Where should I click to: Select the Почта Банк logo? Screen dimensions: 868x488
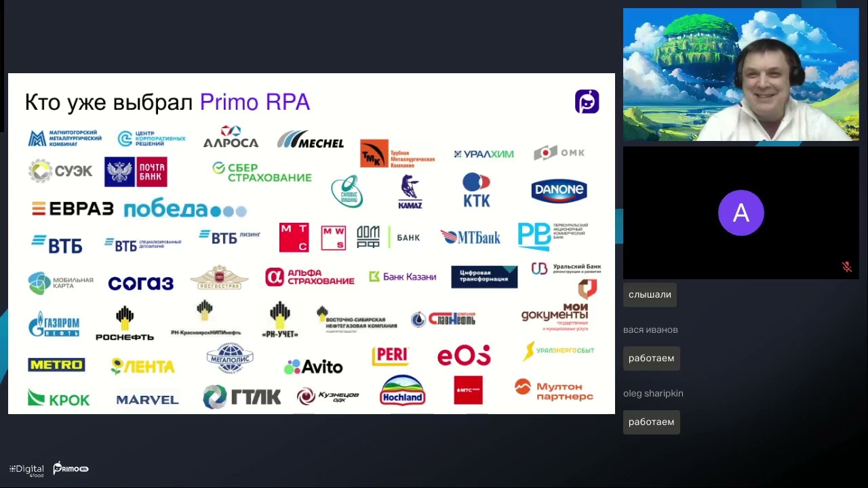coord(136,172)
